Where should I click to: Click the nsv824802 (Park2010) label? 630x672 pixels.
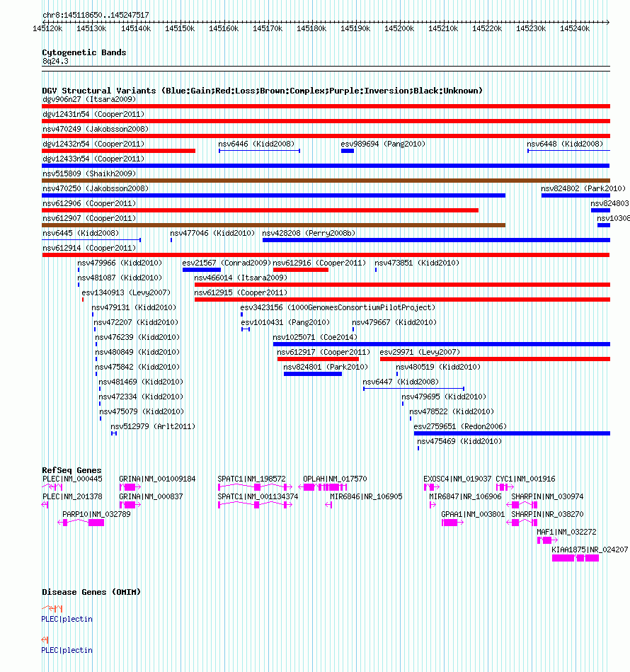point(583,188)
